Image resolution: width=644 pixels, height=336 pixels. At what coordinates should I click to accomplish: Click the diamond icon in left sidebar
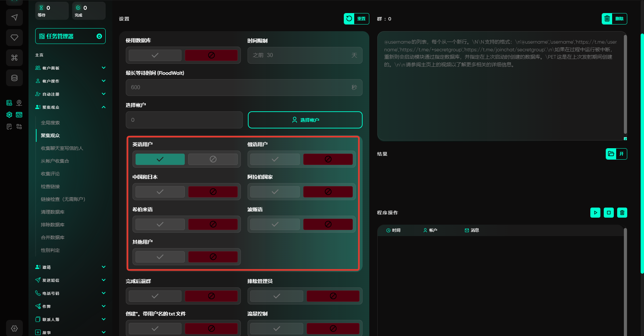14,38
